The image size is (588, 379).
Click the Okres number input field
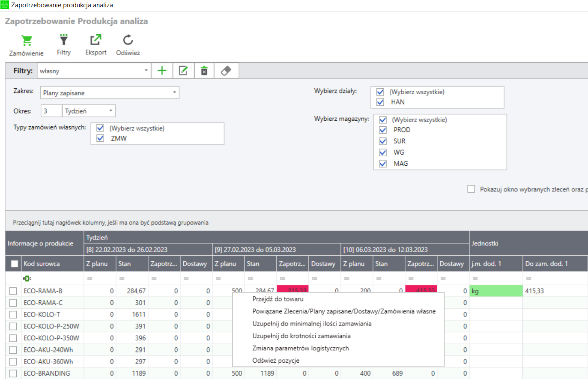pyautogui.click(x=51, y=111)
